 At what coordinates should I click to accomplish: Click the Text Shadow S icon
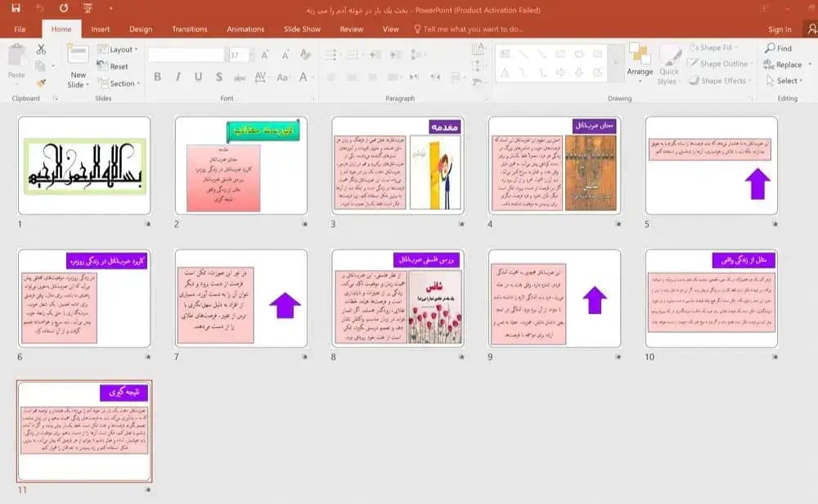click(219, 77)
